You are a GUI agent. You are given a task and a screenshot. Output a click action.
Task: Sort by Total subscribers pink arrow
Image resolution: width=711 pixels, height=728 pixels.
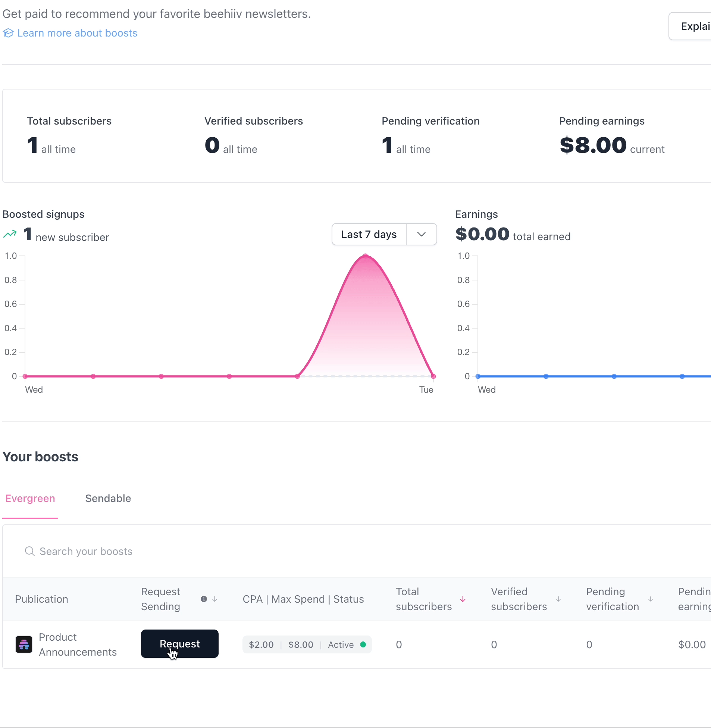point(463,599)
